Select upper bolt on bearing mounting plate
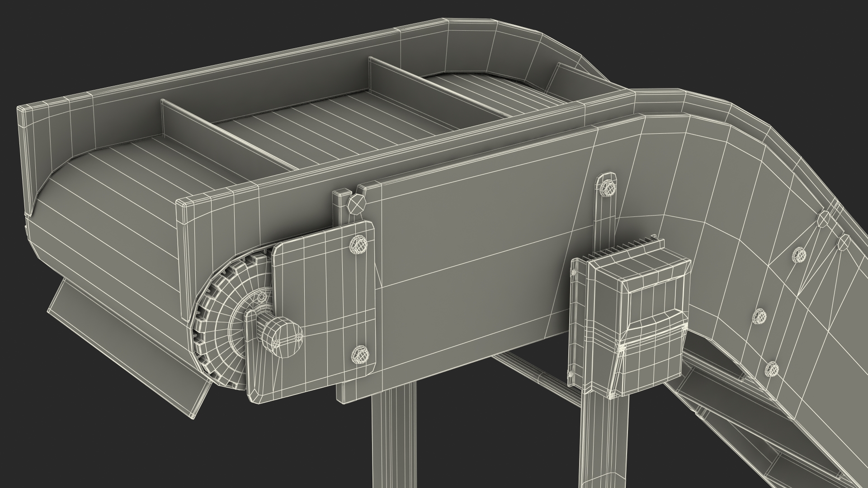Screen dimensions: 868x488 click(x=358, y=244)
